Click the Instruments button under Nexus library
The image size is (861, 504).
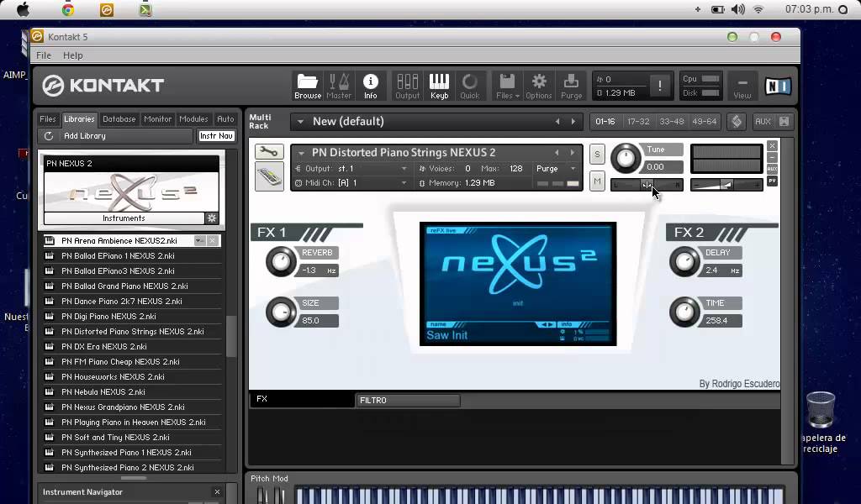(124, 218)
